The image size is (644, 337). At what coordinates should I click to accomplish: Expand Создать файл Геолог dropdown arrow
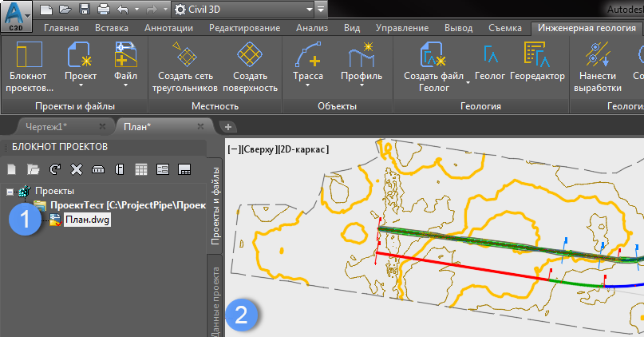pos(468,82)
